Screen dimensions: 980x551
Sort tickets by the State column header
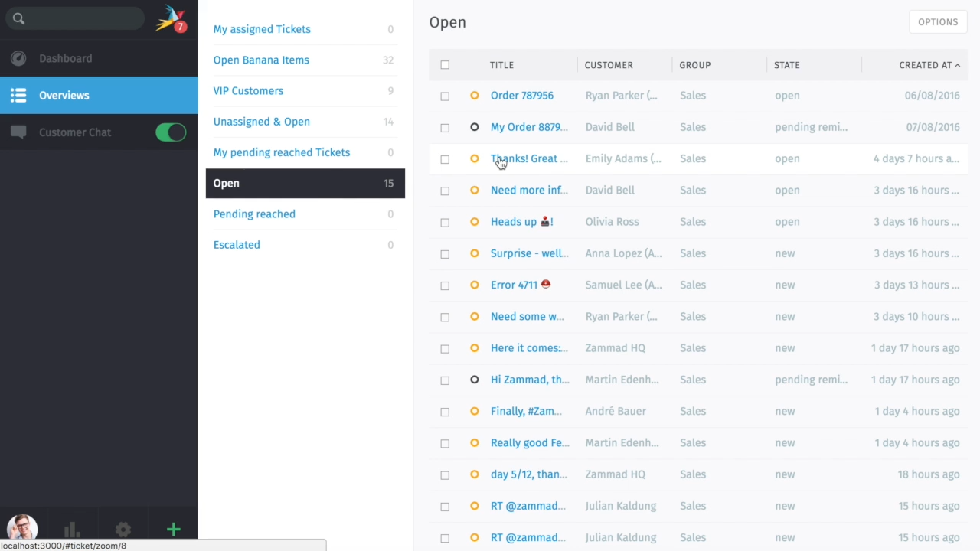[x=787, y=65]
